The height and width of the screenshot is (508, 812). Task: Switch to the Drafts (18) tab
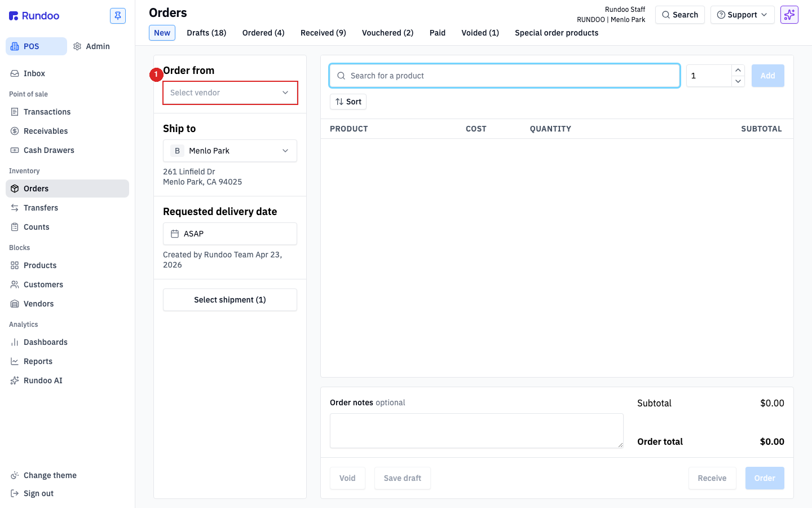point(206,33)
